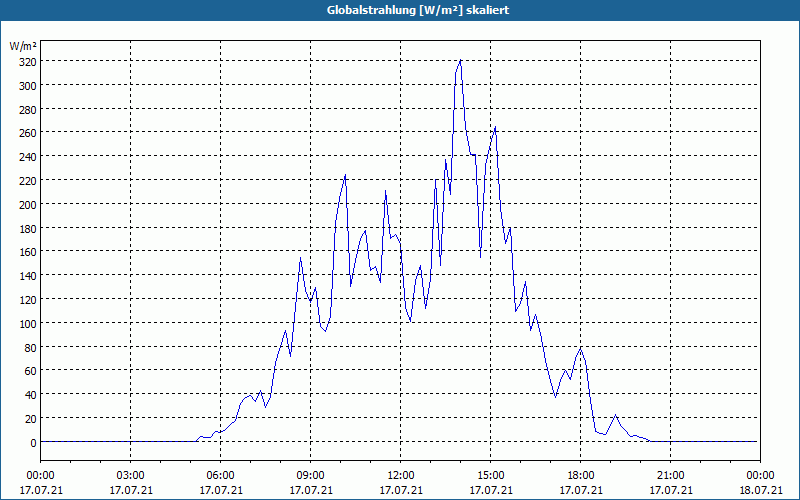Click the 03:00 time axis label
This screenshot has width=800, height=500.
[x=131, y=476]
